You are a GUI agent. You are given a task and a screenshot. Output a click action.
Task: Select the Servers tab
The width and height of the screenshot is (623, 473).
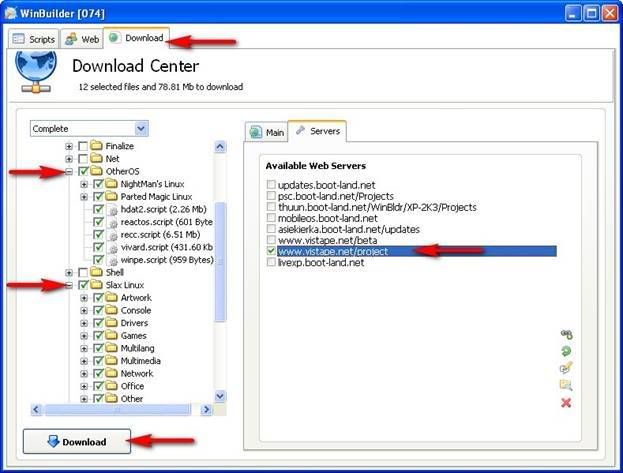[x=317, y=131]
